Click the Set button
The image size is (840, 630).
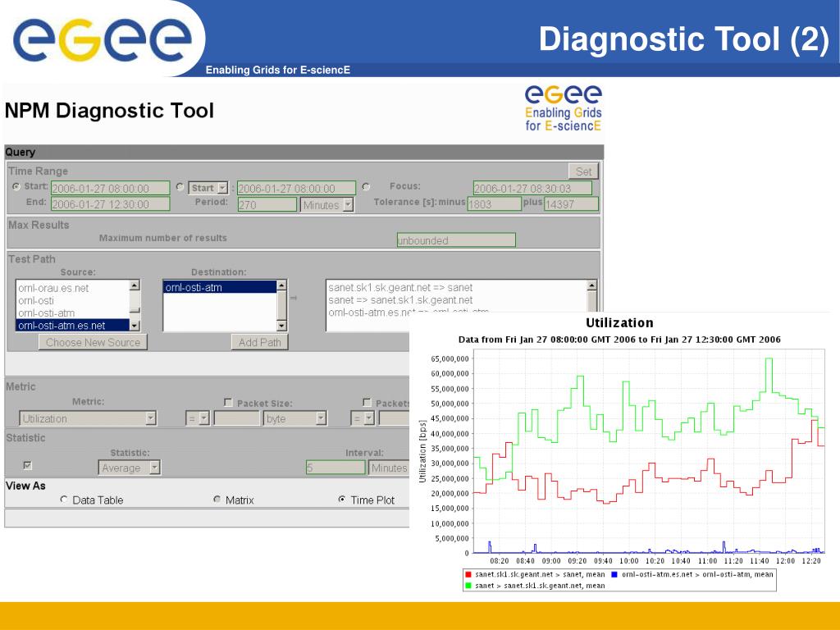(x=583, y=171)
